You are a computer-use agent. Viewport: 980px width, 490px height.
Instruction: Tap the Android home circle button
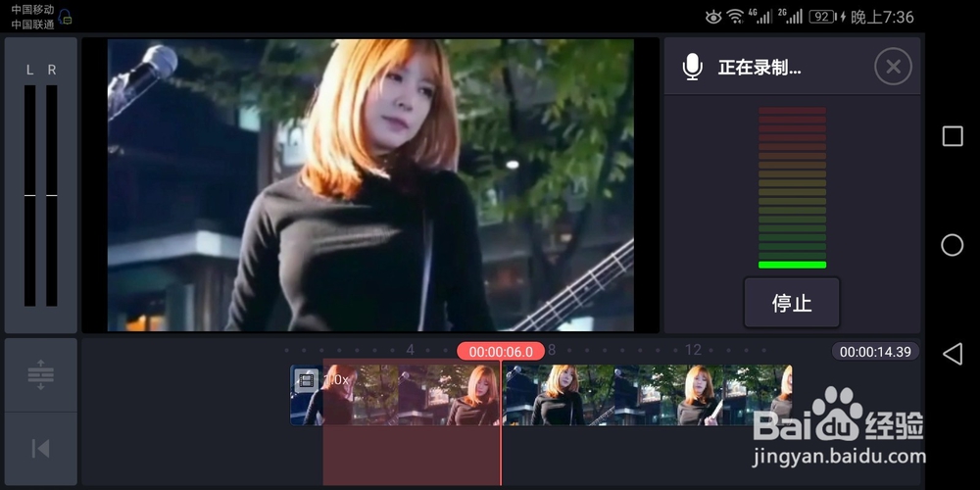[x=953, y=245]
